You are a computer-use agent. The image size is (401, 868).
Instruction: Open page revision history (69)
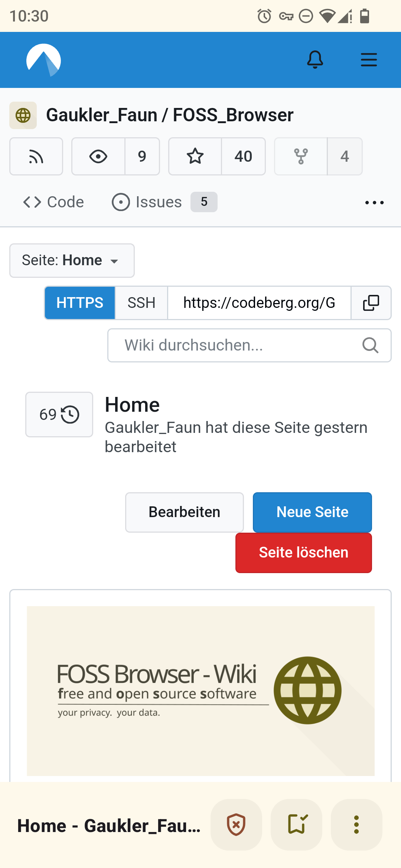(x=59, y=414)
